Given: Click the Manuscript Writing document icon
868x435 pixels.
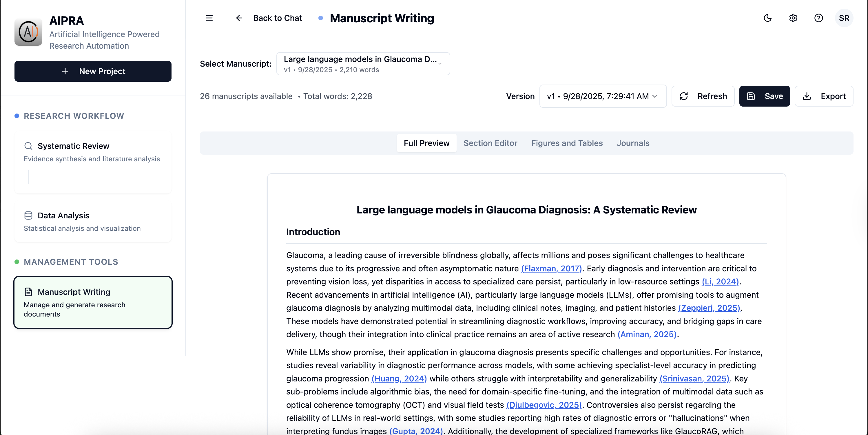Looking at the screenshot, I should [x=28, y=292].
